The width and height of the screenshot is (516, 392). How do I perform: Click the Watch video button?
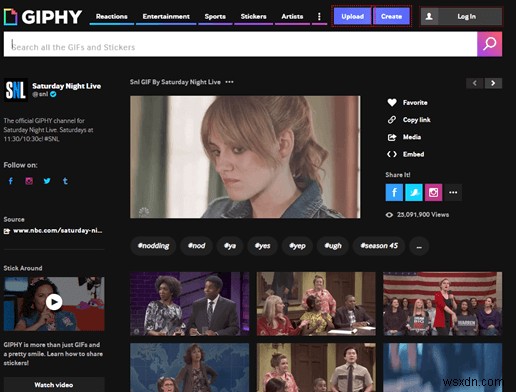[54, 385]
